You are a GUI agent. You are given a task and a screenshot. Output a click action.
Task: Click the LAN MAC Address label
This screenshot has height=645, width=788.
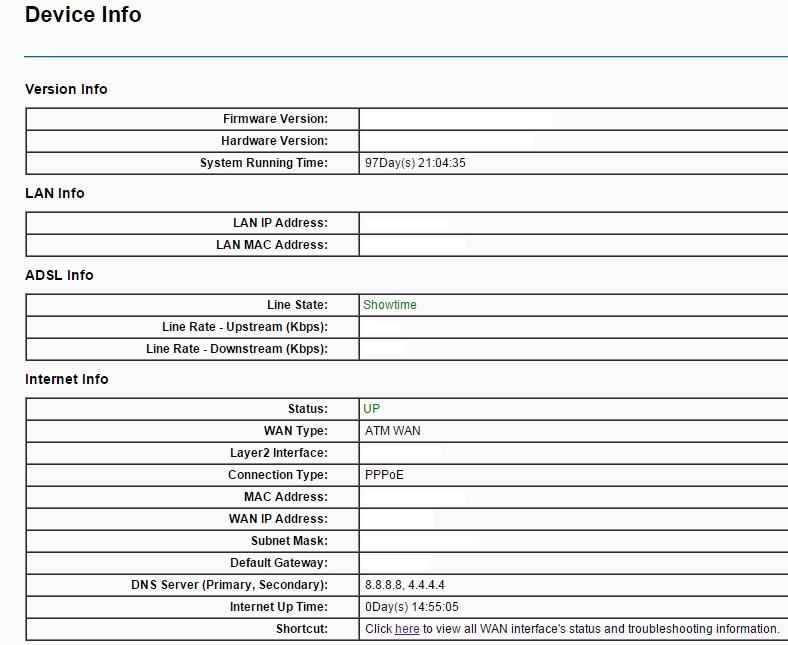(x=272, y=245)
